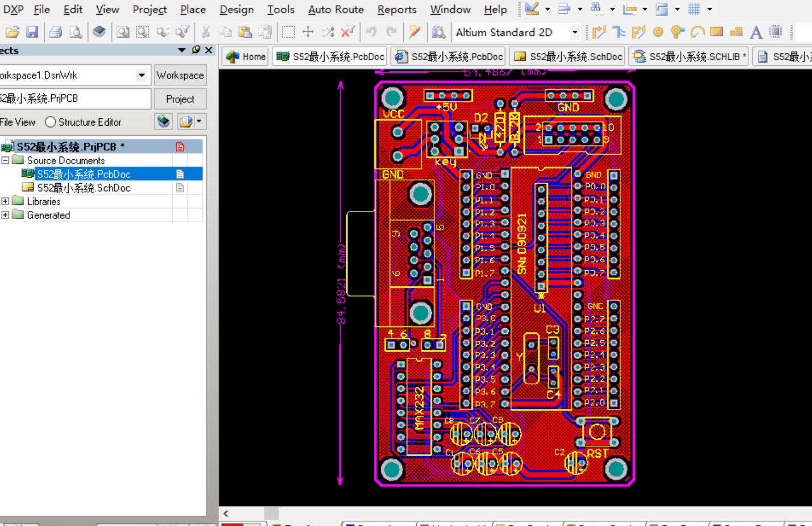The height and width of the screenshot is (526, 812).
Task: Click the Print icon in the toolbar
Action: (56, 32)
